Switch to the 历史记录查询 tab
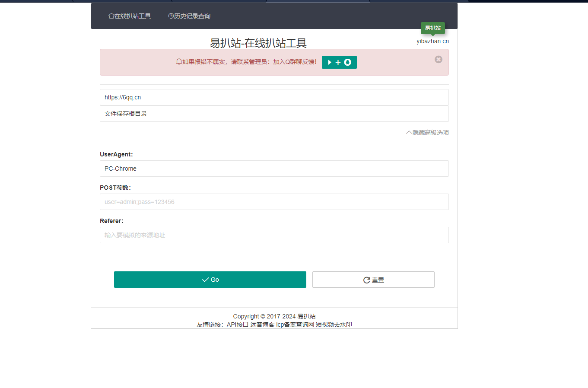 pos(189,16)
